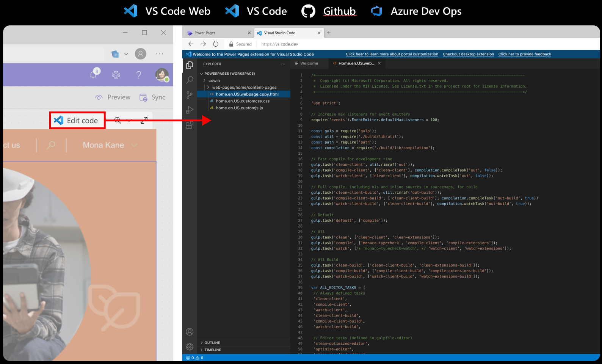The height and width of the screenshot is (364, 602).
Task: Open Extensions view in activity bar
Action: click(190, 125)
